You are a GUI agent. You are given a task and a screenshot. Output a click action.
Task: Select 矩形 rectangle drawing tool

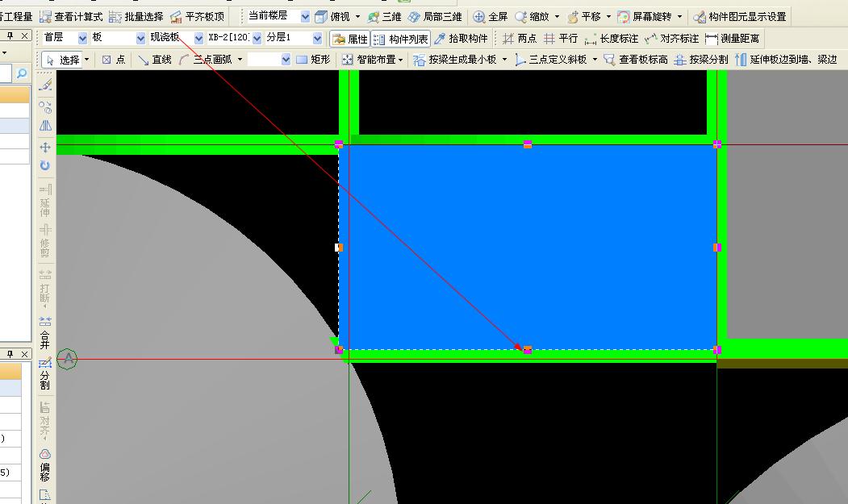(313, 60)
